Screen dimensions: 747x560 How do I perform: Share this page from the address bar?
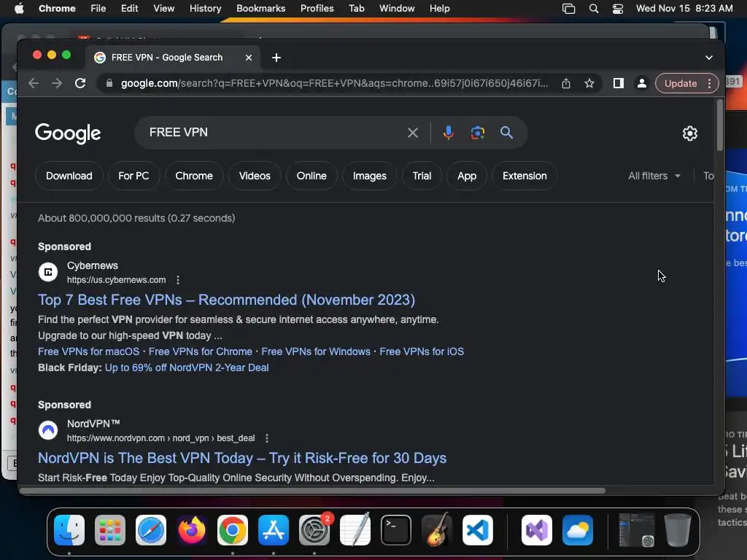(566, 83)
